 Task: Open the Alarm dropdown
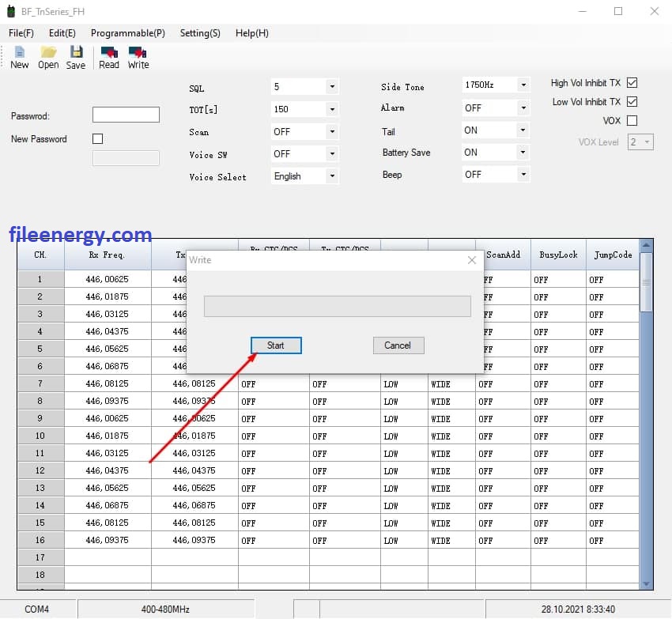(523, 108)
